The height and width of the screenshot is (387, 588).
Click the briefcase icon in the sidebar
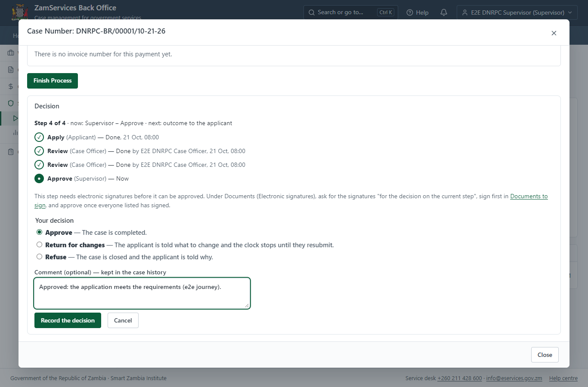point(11,53)
